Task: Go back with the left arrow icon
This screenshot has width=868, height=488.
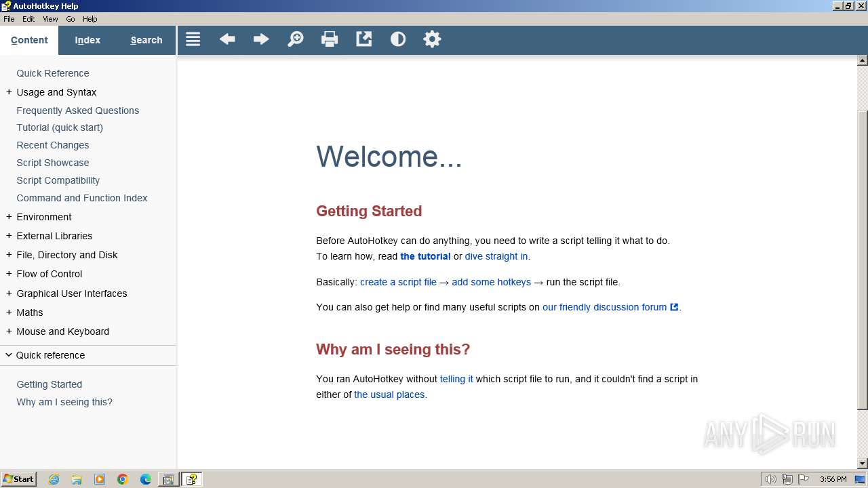Action: (227, 39)
